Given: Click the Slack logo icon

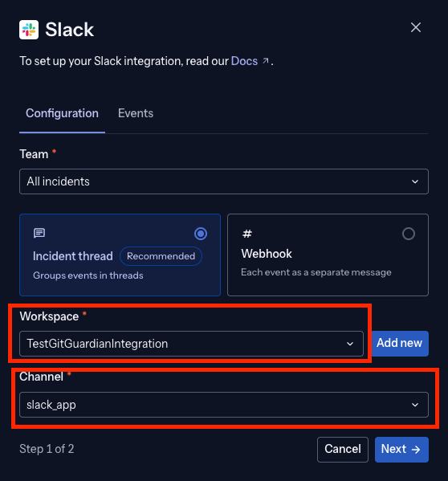Looking at the screenshot, I should click(29, 30).
